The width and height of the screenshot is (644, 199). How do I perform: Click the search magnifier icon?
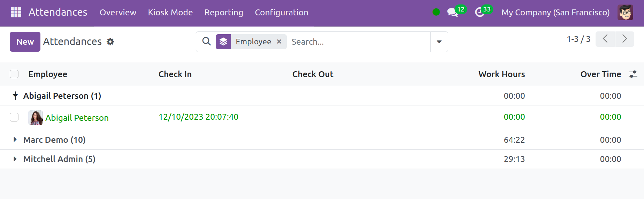[x=206, y=42]
